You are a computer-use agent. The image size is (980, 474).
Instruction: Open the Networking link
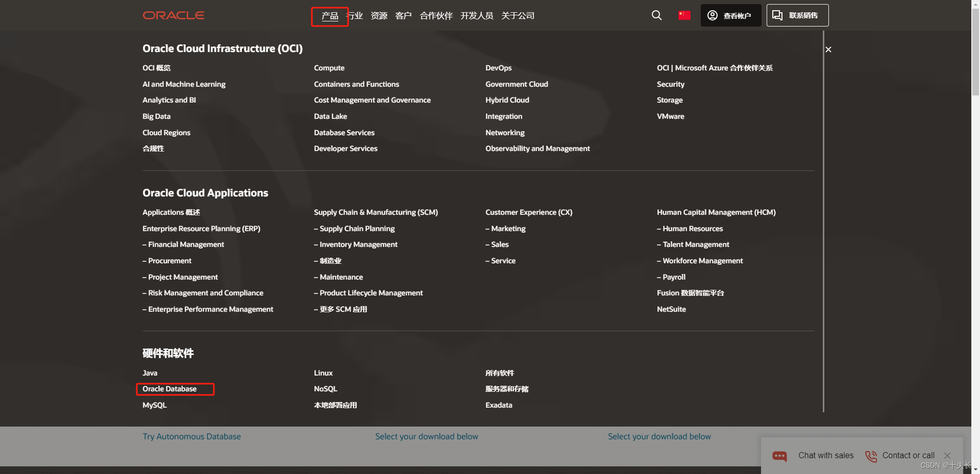click(x=505, y=133)
